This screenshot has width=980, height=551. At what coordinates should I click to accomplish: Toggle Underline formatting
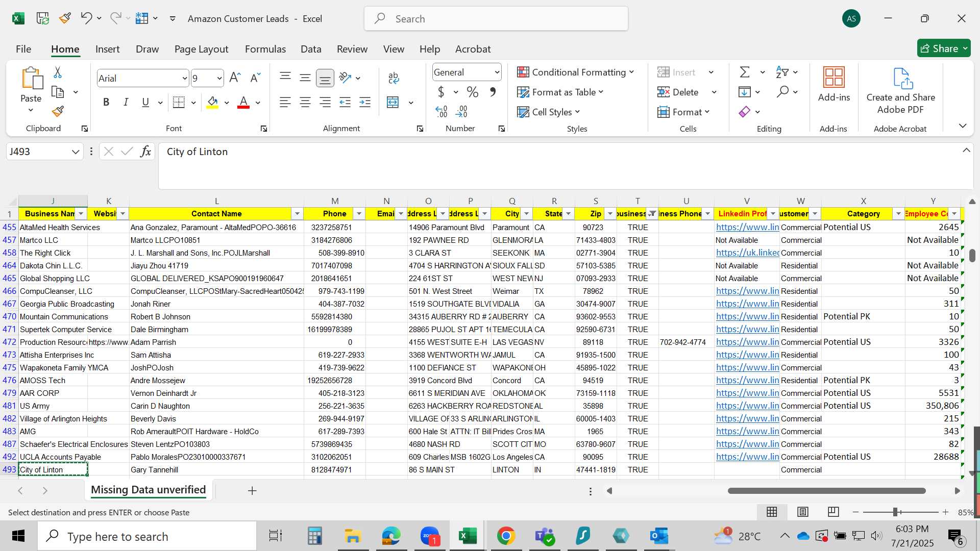145,102
